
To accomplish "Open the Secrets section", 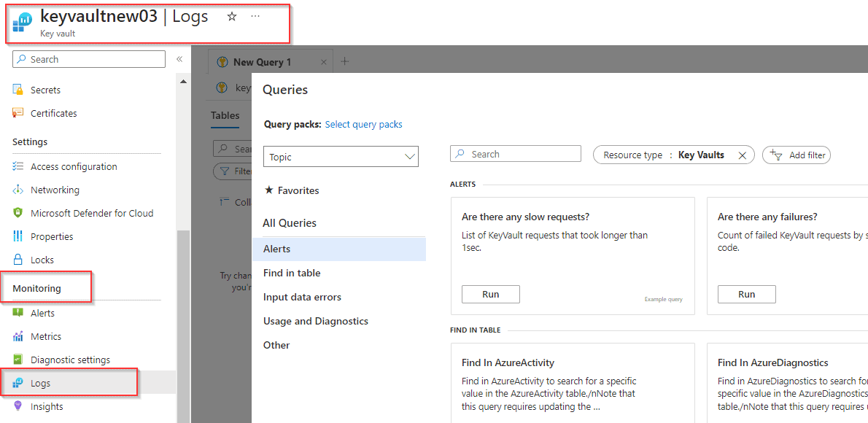I will tap(45, 89).
